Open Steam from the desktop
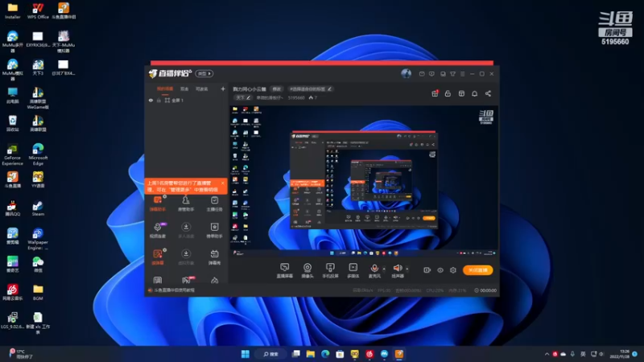This screenshot has height=362, width=644. 38,208
